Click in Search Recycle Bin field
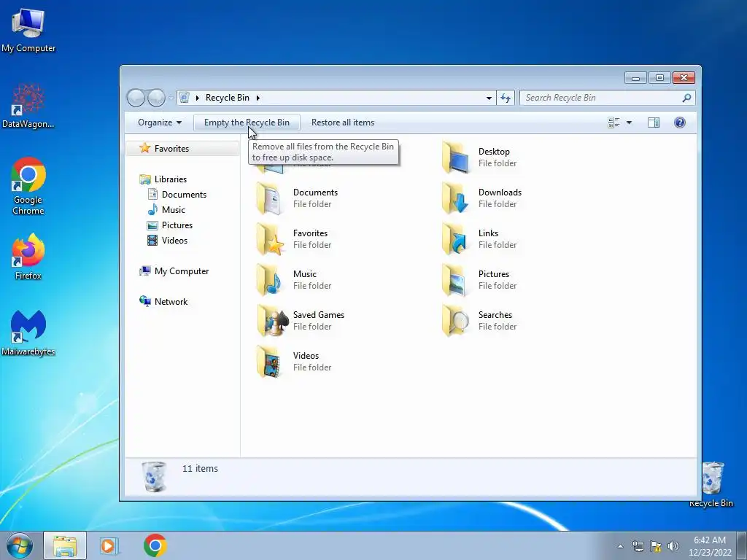Screen dimensions: 747x560 (x=602, y=98)
